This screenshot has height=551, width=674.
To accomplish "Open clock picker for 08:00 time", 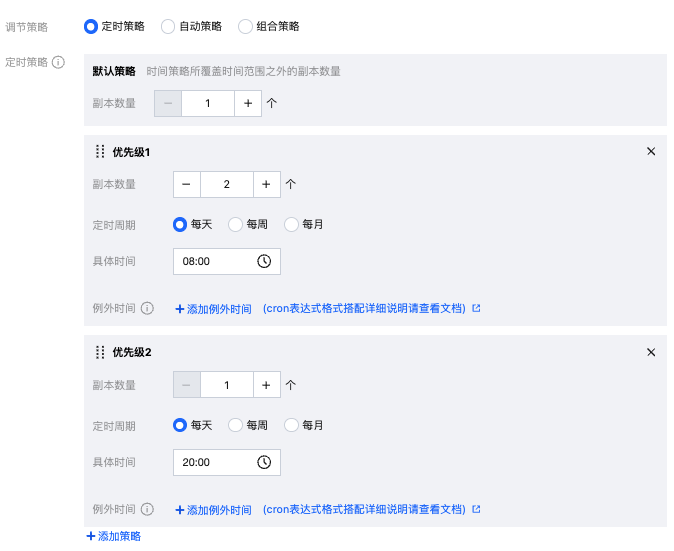I will pyautogui.click(x=264, y=261).
